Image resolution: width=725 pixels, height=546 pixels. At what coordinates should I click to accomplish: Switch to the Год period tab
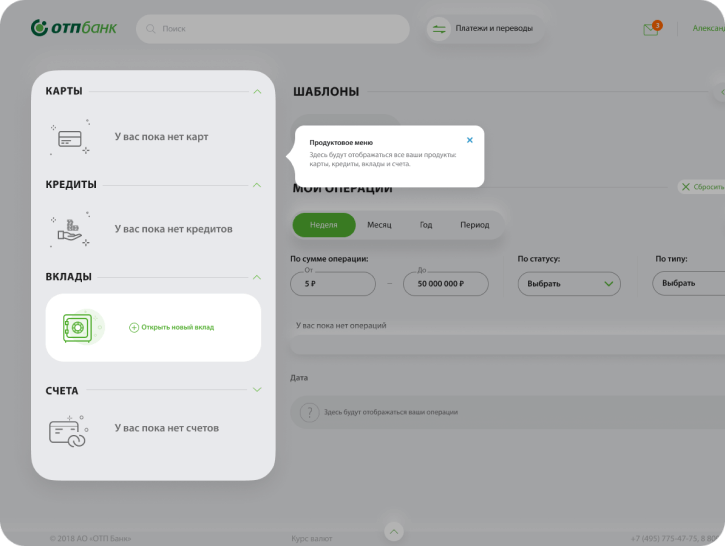coord(426,225)
